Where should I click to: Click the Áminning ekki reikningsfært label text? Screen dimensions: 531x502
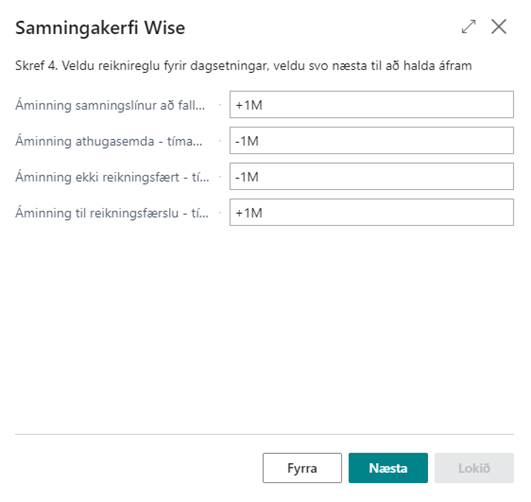tap(112, 177)
